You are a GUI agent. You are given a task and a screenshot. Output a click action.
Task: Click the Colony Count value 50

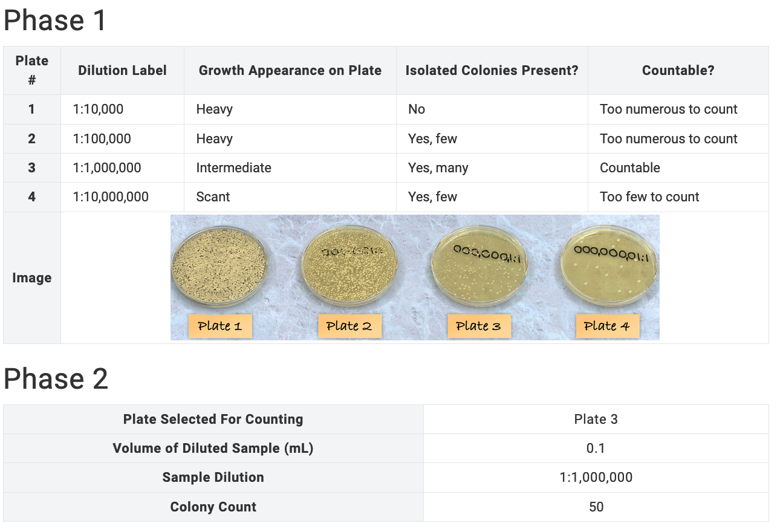tap(596, 507)
